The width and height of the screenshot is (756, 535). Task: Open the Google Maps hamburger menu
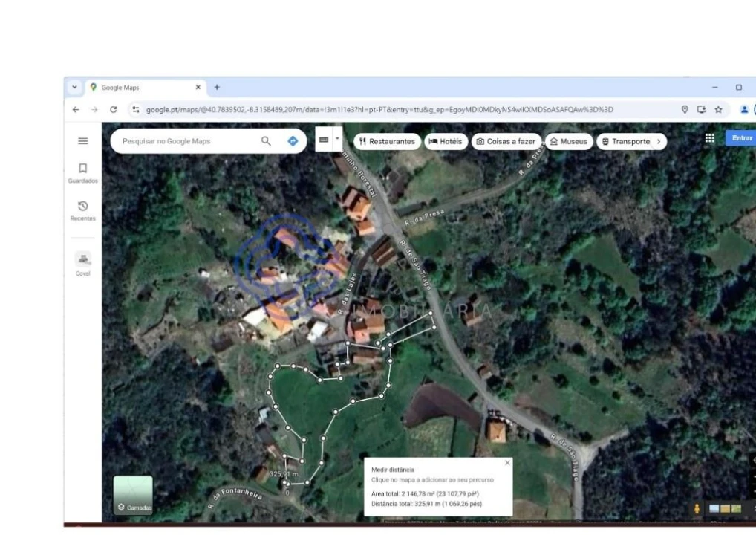pos(83,141)
